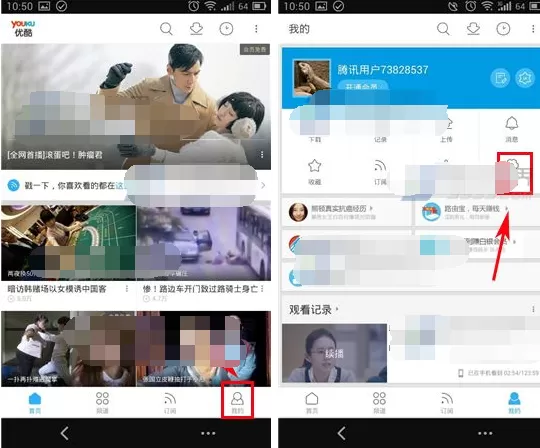540x448 pixels.
Task: Open 暗访韩赌场 video thumbnail
Action: (69, 242)
